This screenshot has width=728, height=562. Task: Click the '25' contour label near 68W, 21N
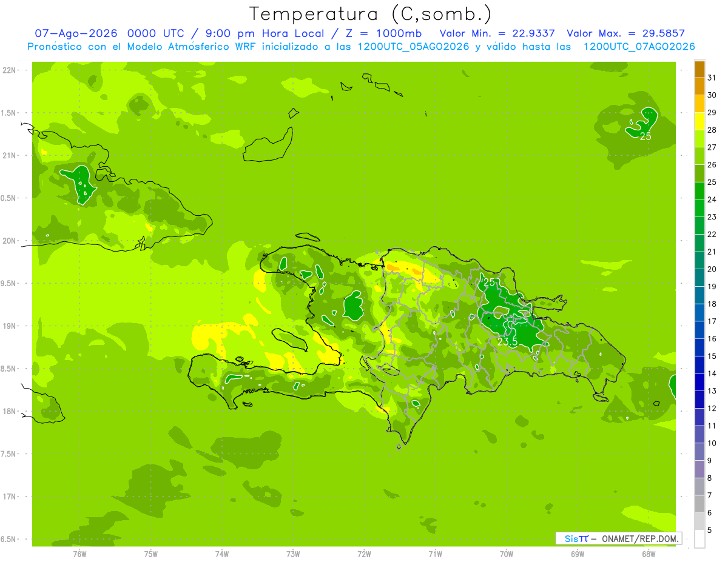click(x=645, y=136)
